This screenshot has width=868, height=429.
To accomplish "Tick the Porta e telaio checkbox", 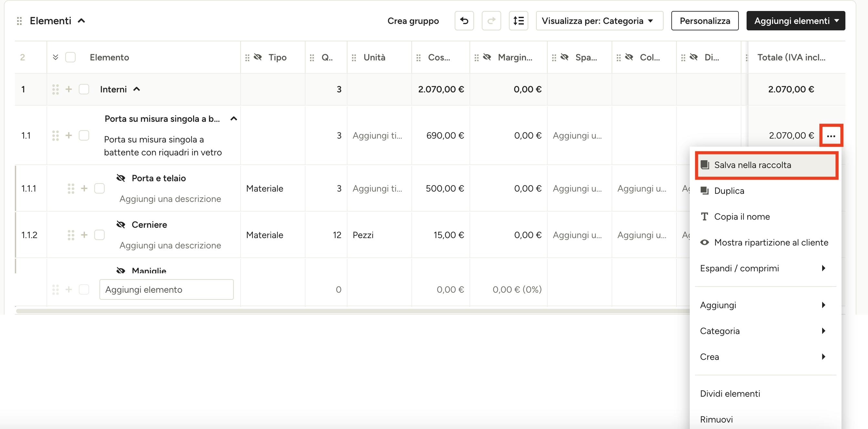I will point(99,188).
